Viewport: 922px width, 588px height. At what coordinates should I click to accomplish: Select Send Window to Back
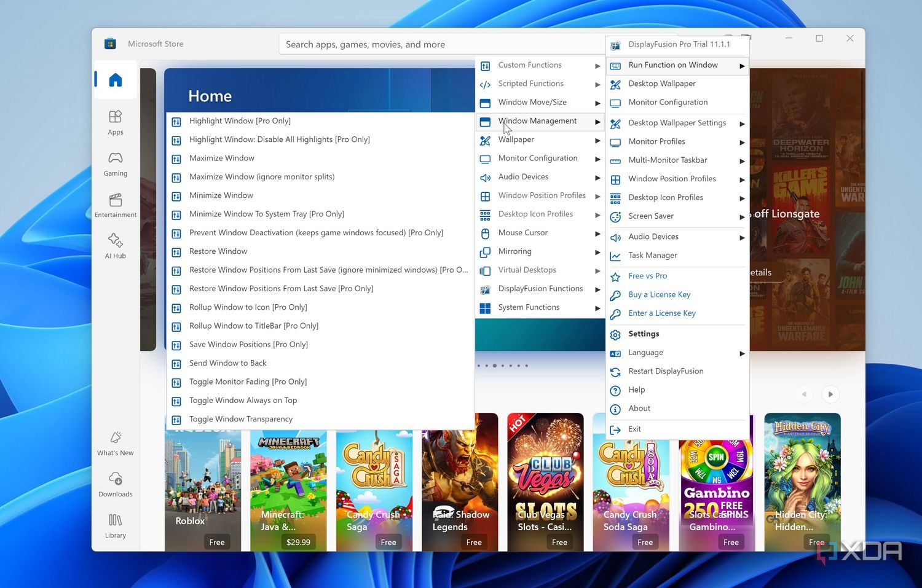click(x=320, y=363)
